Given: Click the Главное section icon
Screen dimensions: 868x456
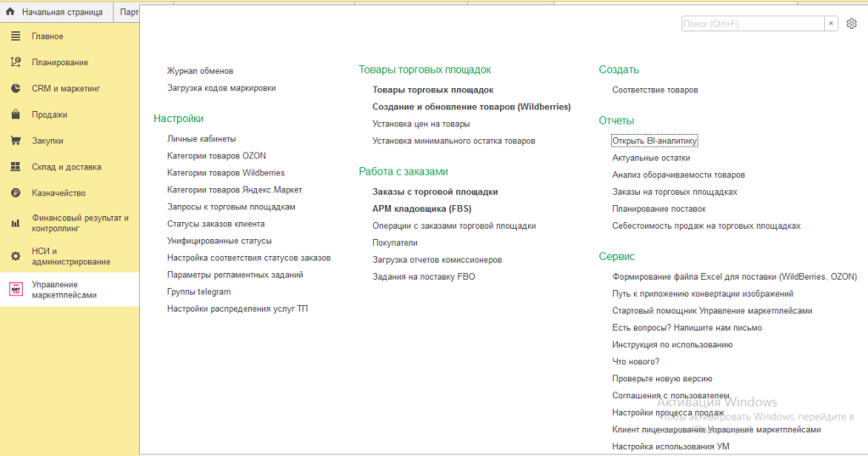Looking at the screenshot, I should (15, 36).
